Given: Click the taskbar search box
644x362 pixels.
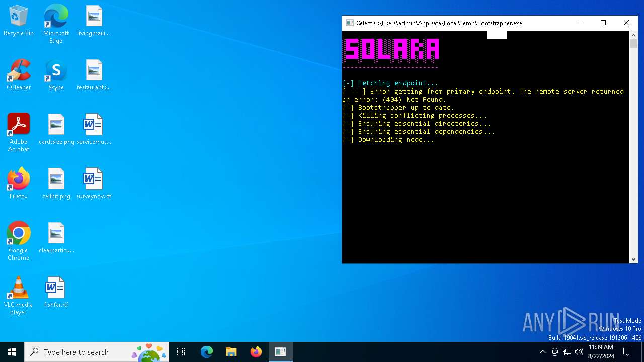Looking at the screenshot, I should tap(97, 352).
